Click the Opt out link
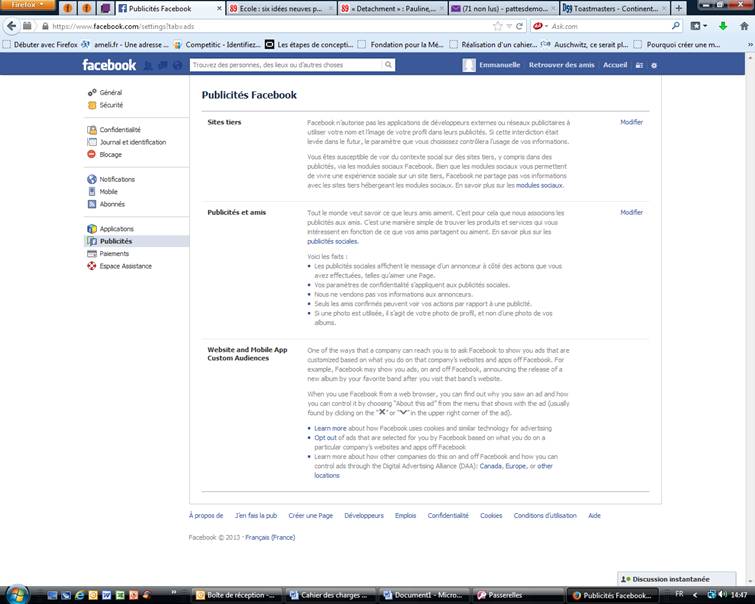755x604 pixels. click(325, 438)
